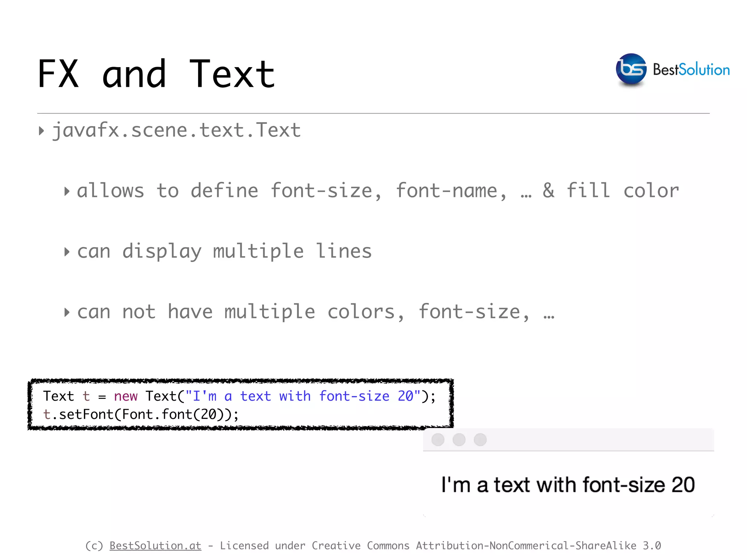Click the slide title 'FX and Text'
The height and width of the screenshot is (560, 747).
coord(156,74)
